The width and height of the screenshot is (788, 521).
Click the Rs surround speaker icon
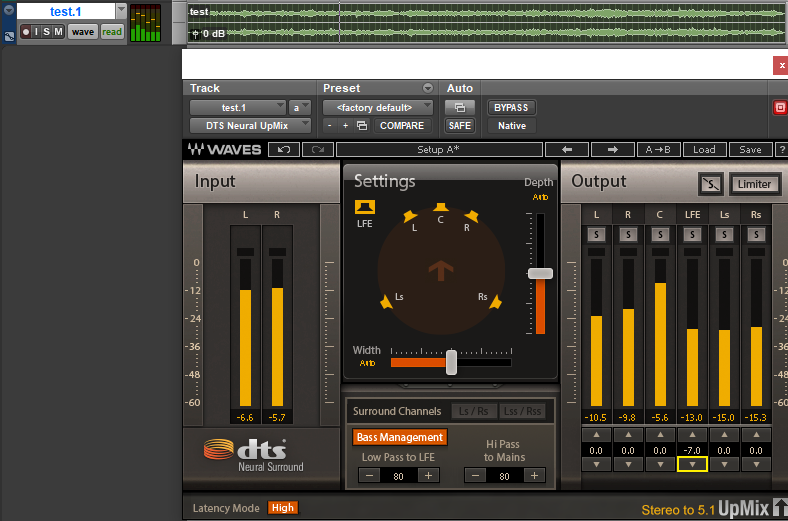point(496,302)
